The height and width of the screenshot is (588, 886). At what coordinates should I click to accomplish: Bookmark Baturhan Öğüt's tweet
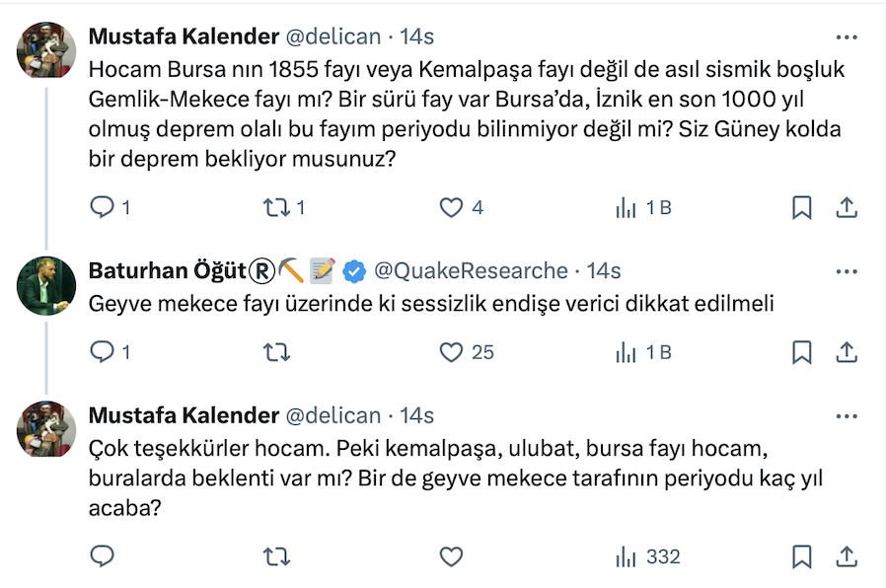pyautogui.click(x=802, y=352)
